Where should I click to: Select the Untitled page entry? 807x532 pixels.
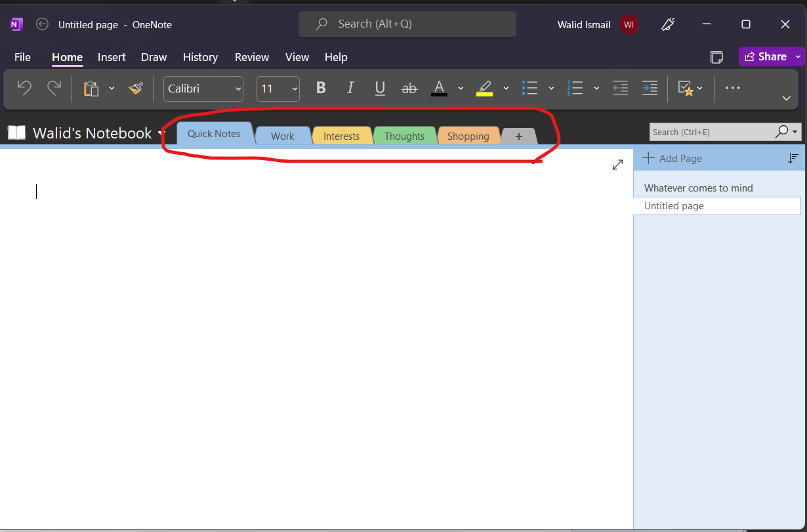coord(717,206)
